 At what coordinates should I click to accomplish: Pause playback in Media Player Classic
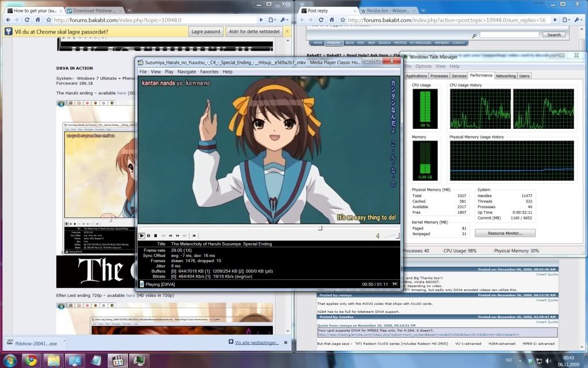click(148, 235)
